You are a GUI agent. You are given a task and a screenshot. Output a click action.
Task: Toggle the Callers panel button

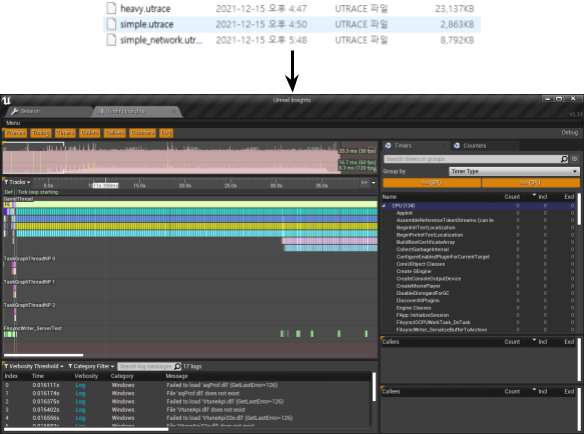(90, 133)
